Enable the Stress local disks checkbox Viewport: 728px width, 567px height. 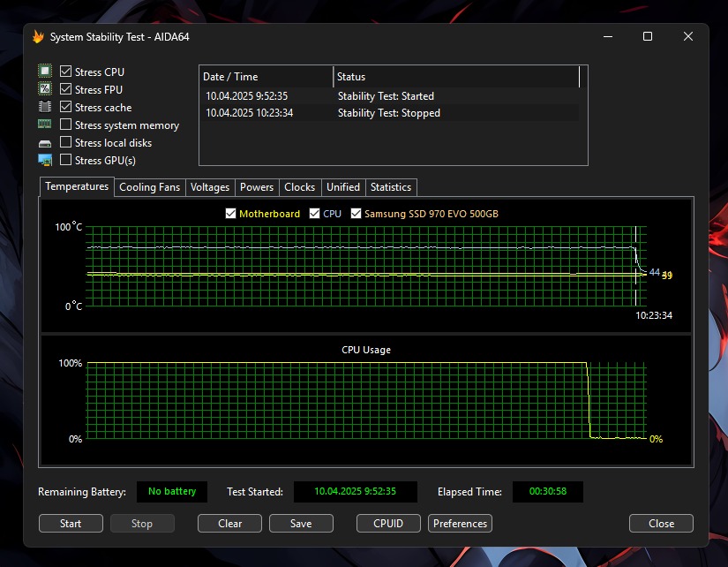coord(66,141)
